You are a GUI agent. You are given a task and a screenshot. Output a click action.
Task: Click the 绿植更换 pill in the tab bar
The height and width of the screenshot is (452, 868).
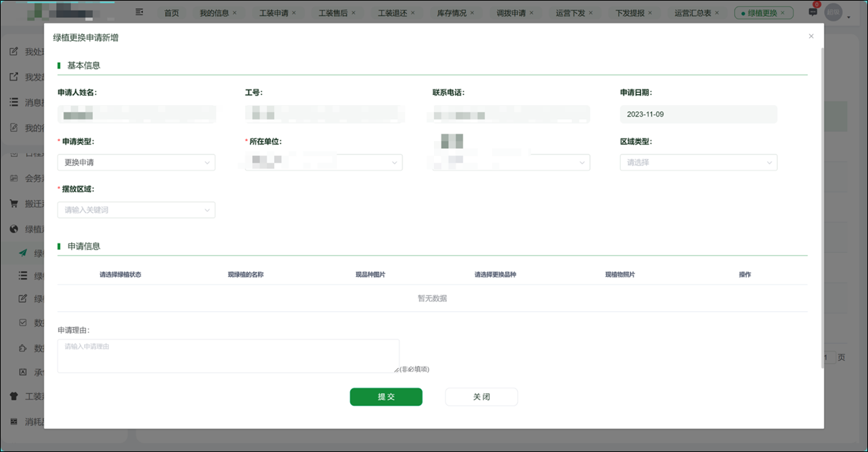click(x=763, y=12)
